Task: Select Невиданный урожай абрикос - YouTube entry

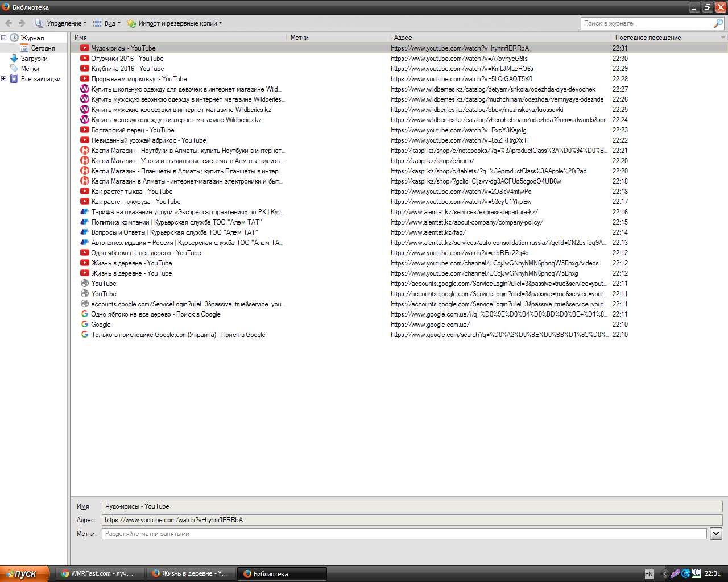Action: point(399,140)
